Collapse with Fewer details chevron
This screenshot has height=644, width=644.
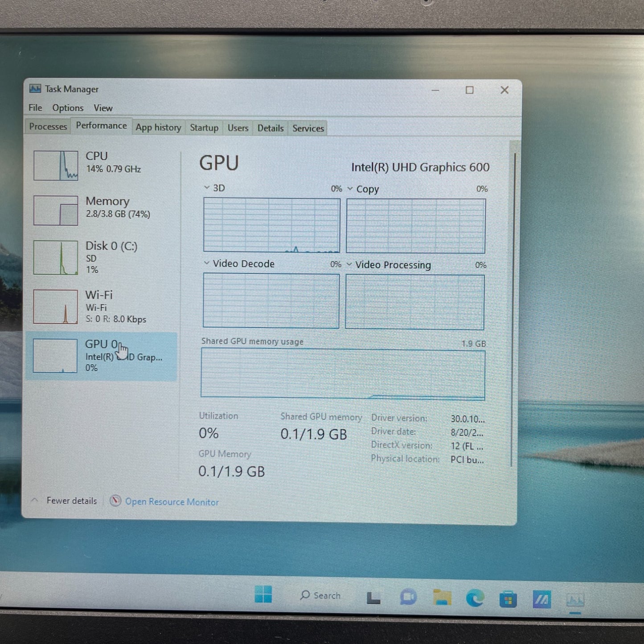pyautogui.click(x=34, y=500)
